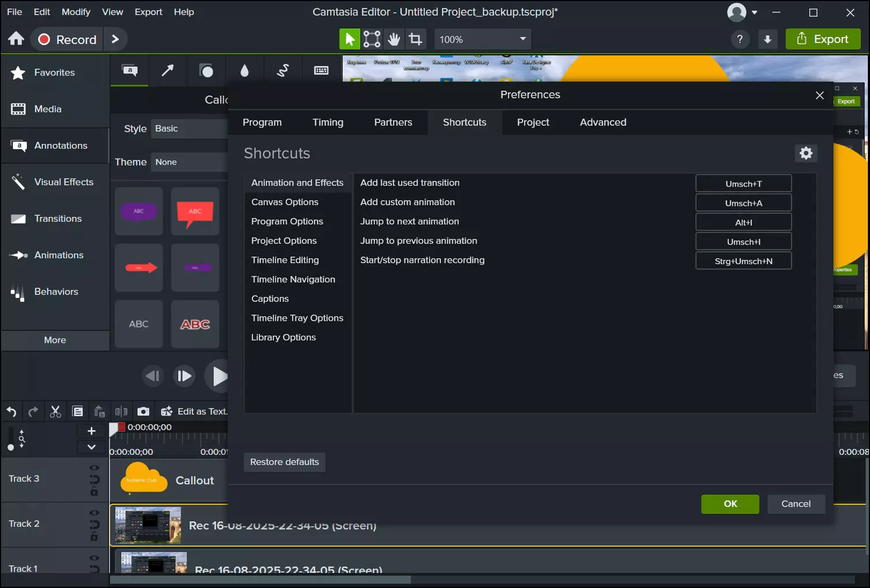Click the arrows and lines annotation icon
This screenshot has height=588, width=870.
coord(168,71)
